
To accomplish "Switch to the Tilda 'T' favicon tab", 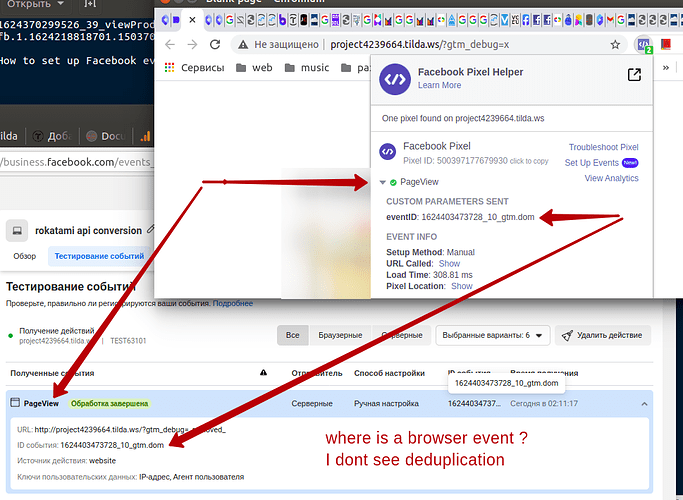I will (x=293, y=20).
